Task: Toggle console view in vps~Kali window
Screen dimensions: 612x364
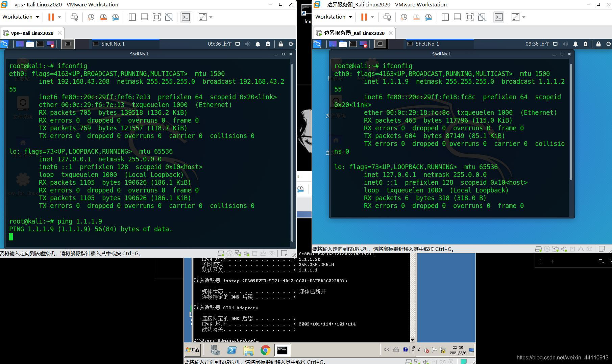Action: point(186,17)
